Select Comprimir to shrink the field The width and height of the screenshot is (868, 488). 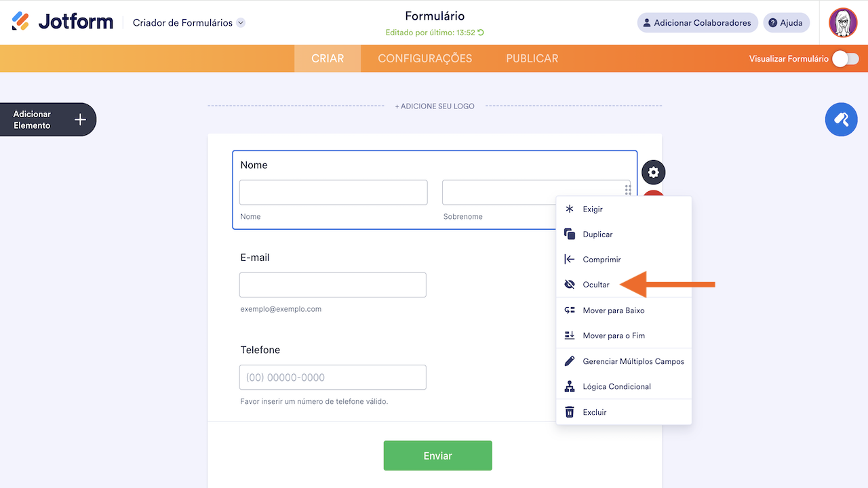[601, 260]
